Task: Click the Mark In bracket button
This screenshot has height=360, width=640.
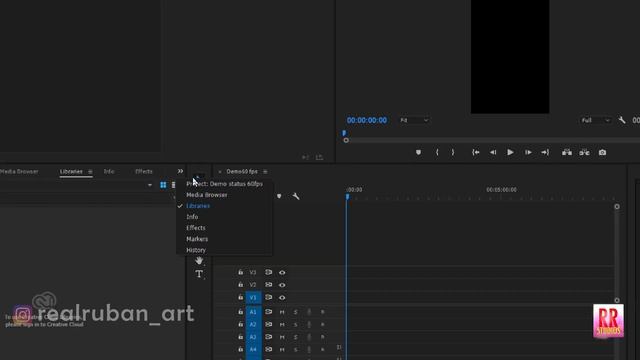Action: (437, 152)
